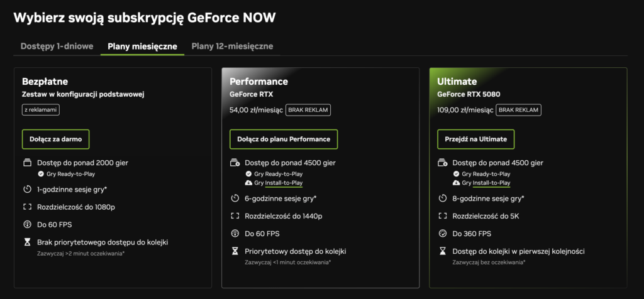This screenshot has width=644, height=299.
Task: Click 'Dostęp do ponad 2000 gier' text
Action: tap(82, 163)
